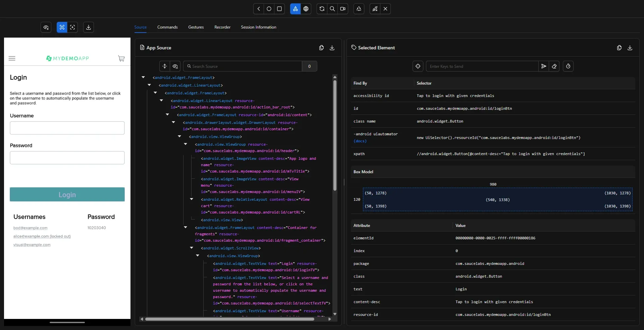Select the android.view.View tree node
This screenshot has height=330, width=644.
tap(222, 220)
